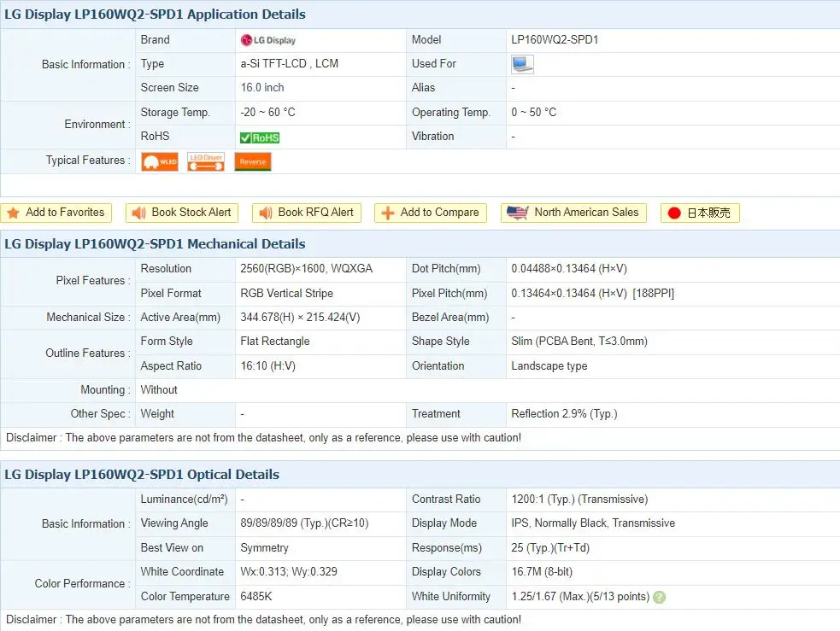Click white uniformity value 1.25/1.67 (Max.)
The image size is (840, 631).
coord(580,597)
